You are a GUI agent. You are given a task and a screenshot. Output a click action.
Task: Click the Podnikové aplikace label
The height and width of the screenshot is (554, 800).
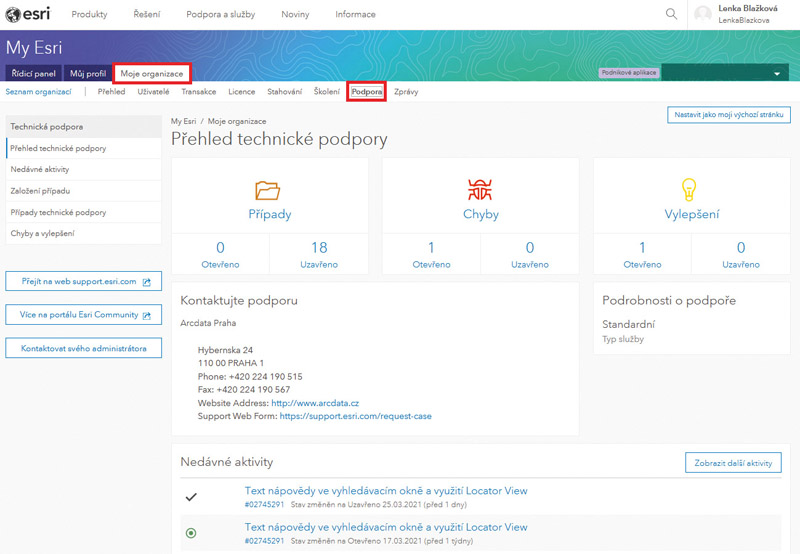(629, 73)
